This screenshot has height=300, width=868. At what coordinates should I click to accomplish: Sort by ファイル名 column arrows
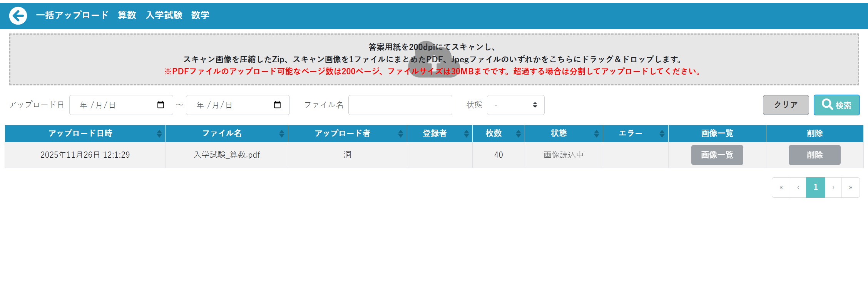point(282,133)
